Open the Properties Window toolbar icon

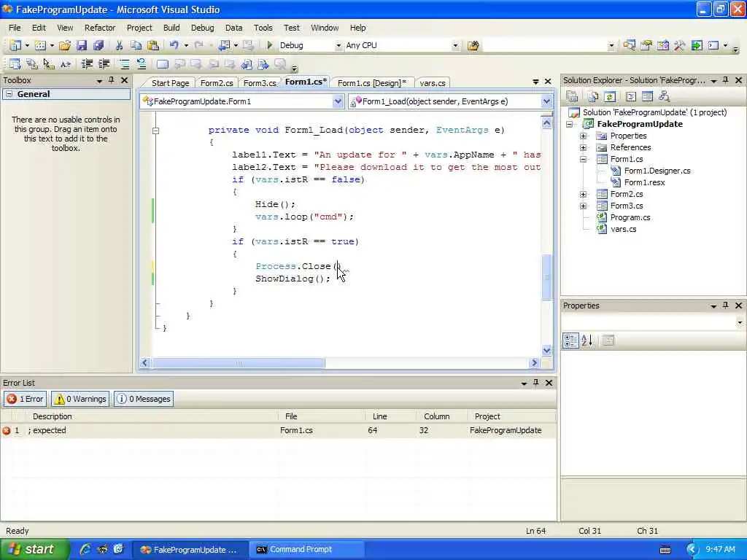(646, 45)
